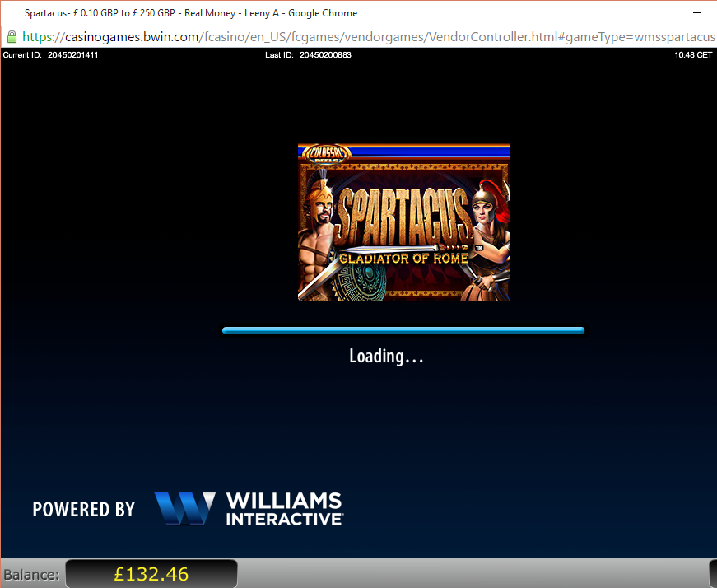Click the Colossal Reels logo badge

327,154
